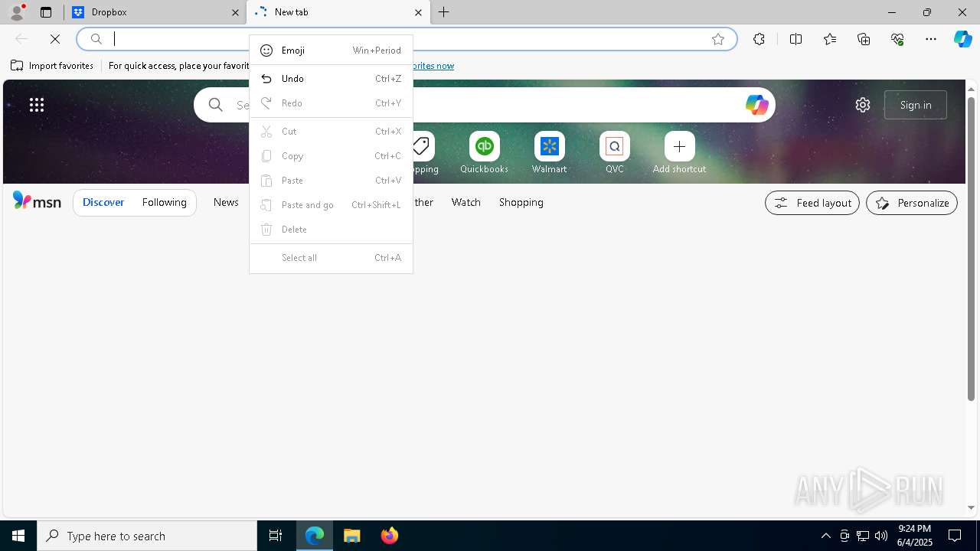Open the Copilot sidebar icon

coord(963,39)
